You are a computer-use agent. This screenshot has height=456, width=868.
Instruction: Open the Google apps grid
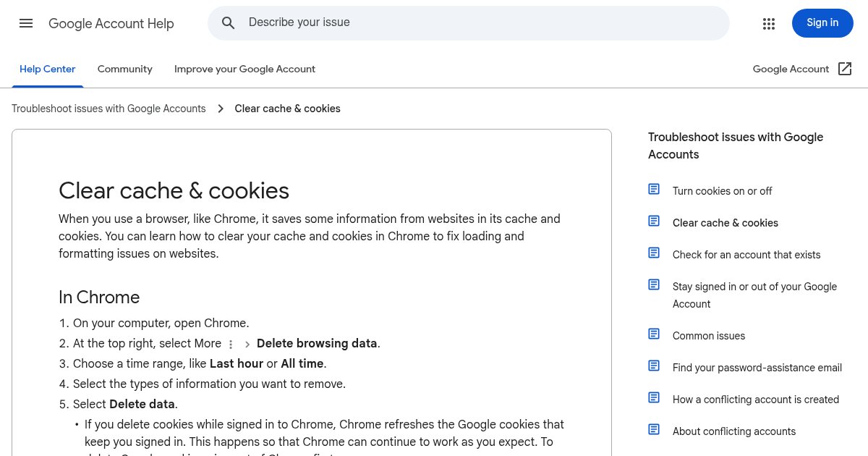coord(769,23)
